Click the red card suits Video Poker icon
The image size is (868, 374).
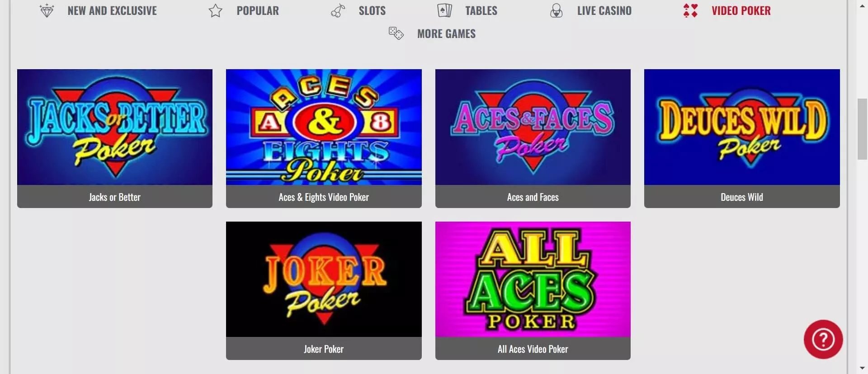(x=690, y=10)
